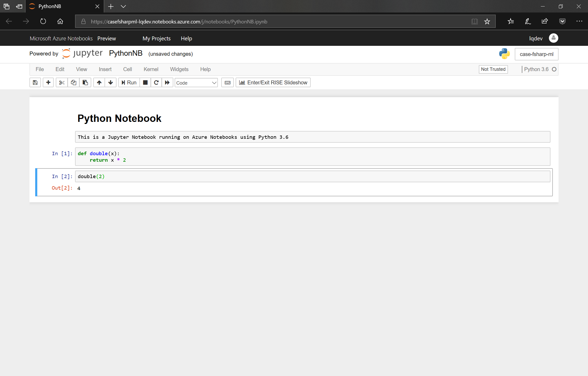The image size is (588, 376).
Task: Copy the selected cell via the toolbar
Action: [73, 83]
